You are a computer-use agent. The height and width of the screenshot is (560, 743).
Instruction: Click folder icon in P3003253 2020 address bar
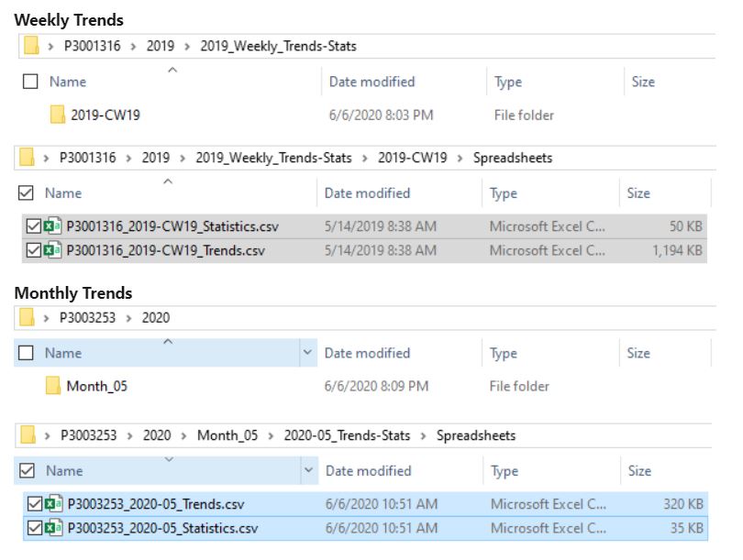pos(27,318)
